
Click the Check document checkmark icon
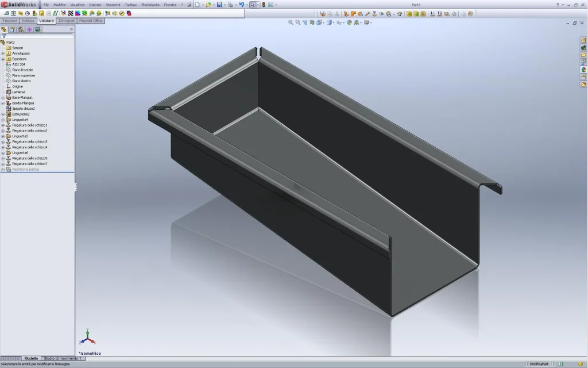coord(41,14)
